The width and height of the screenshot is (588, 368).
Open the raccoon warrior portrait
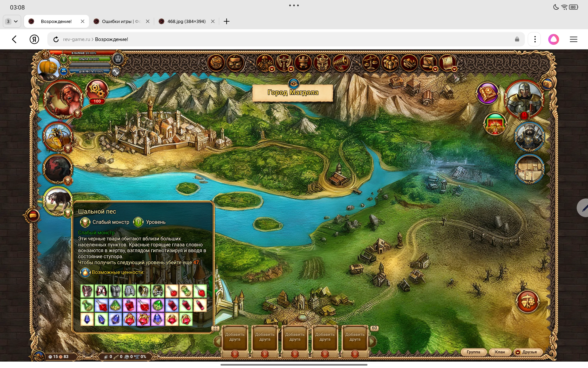pos(529,137)
